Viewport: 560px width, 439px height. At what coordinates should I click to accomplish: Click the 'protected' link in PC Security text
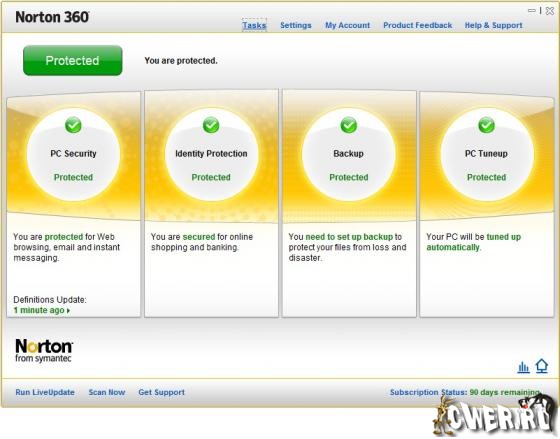(x=64, y=237)
